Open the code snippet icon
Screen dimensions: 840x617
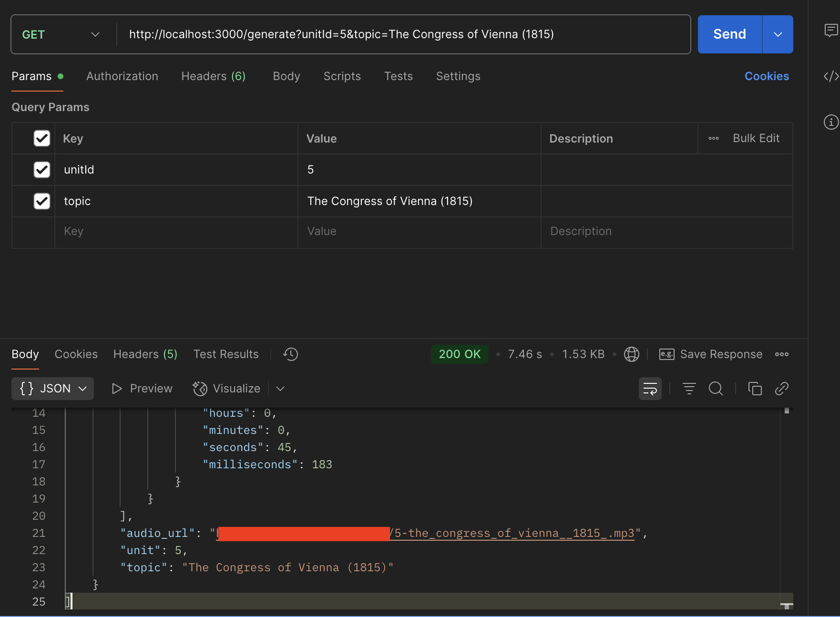[x=831, y=76]
